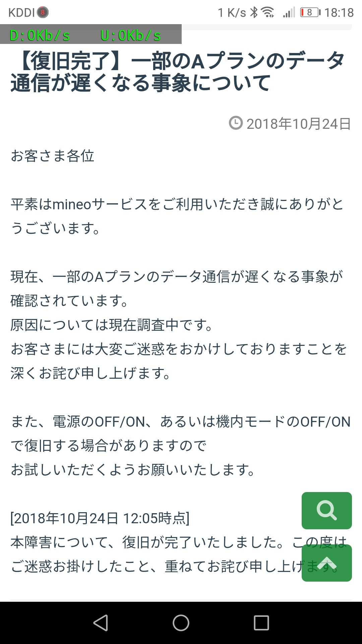
Task: Tap the green search magnifier button
Action: tap(326, 511)
